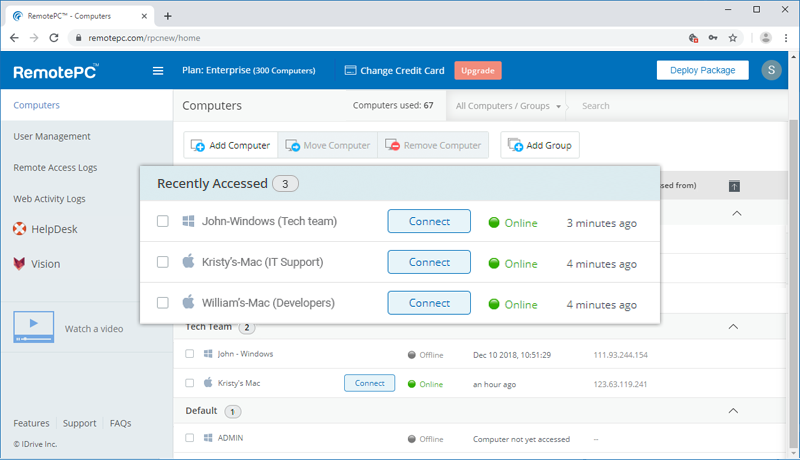Bookmark page with the star icon
This screenshot has height=460, width=800.
click(733, 38)
